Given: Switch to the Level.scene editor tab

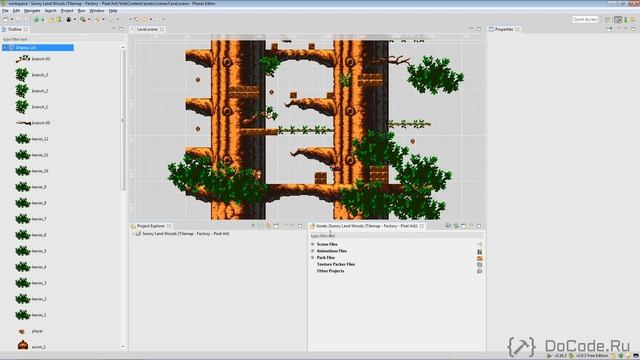Looking at the screenshot, I should [147, 29].
